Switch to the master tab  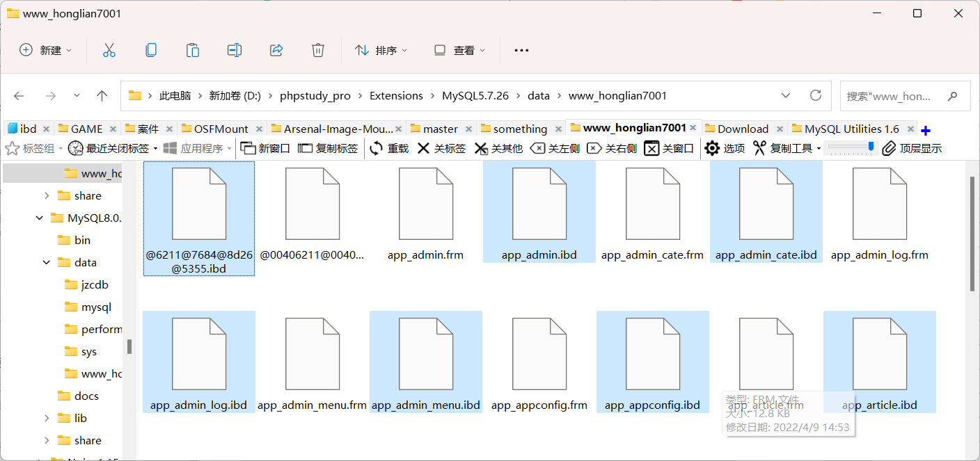[x=441, y=128]
